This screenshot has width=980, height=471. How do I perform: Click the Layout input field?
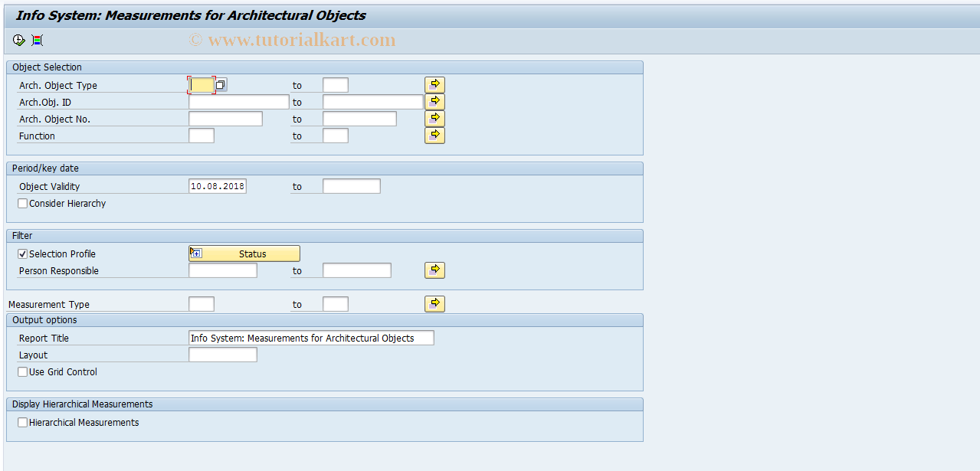pyautogui.click(x=223, y=355)
